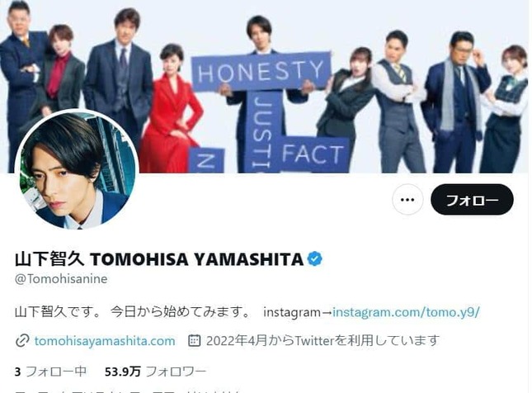This screenshot has height=393, width=532.
Task: Click the 2022年4月からTwitter join date text
Action: [x=323, y=340]
